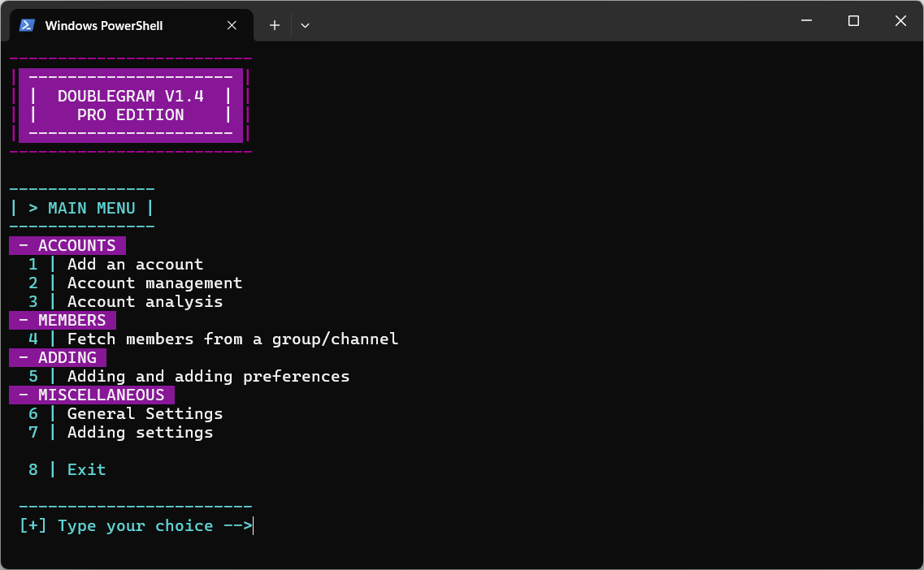The image size is (924, 570).
Task: Close the Windows PowerShell tab
Action: pyautogui.click(x=232, y=25)
